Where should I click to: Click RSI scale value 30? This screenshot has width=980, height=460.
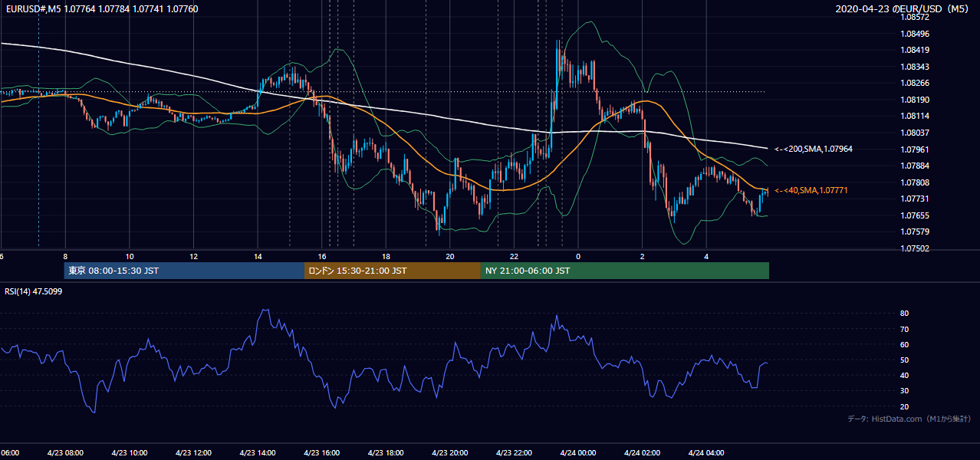[x=905, y=390]
